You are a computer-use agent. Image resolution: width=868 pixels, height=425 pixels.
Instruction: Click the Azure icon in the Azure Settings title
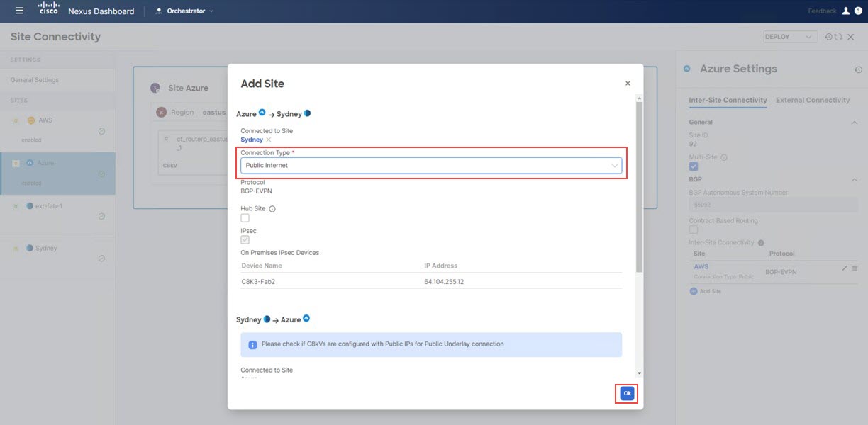686,69
